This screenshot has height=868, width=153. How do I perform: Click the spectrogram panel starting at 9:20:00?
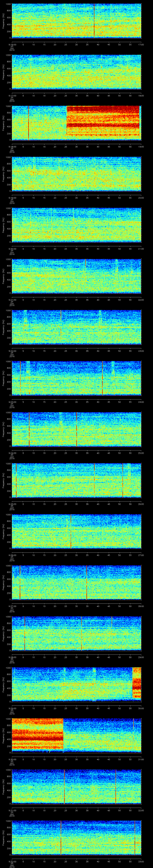pos(76,225)
